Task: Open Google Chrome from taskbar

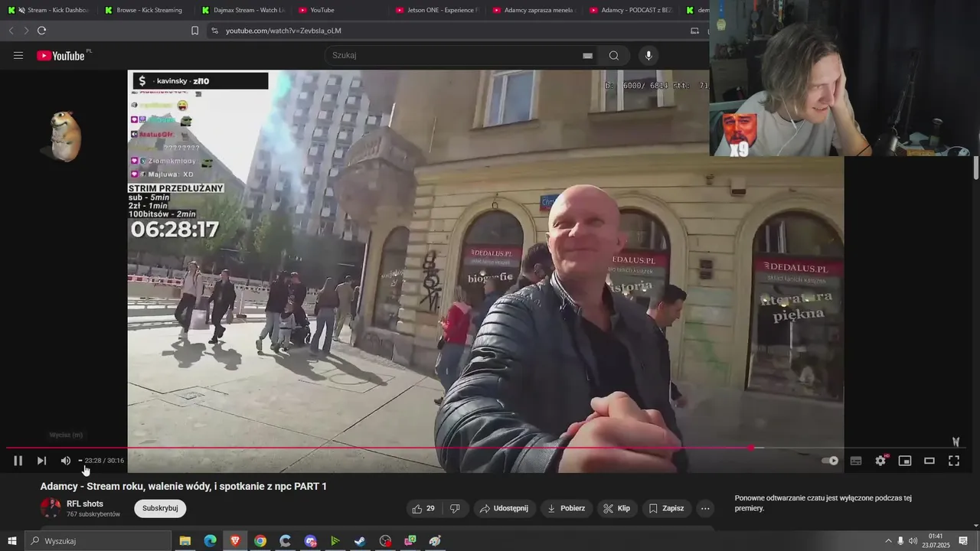Action: [x=260, y=541]
